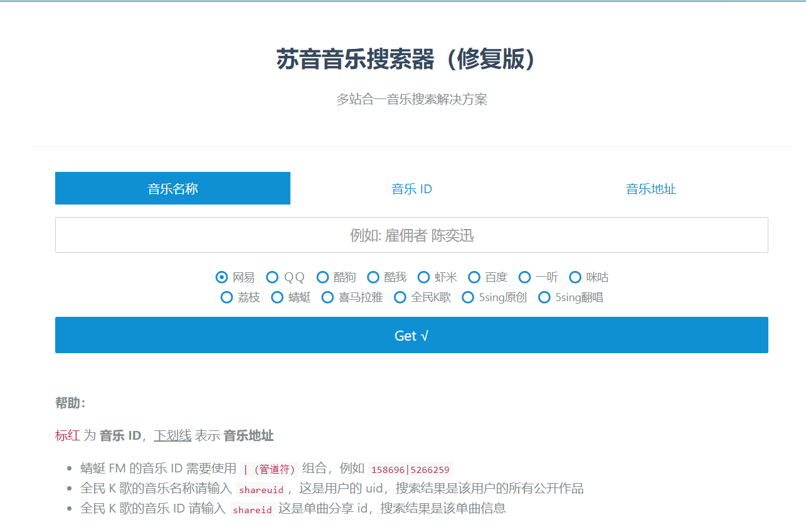The image size is (806, 532).
Task: Choose 荔枝 as the source
Action: [226, 297]
